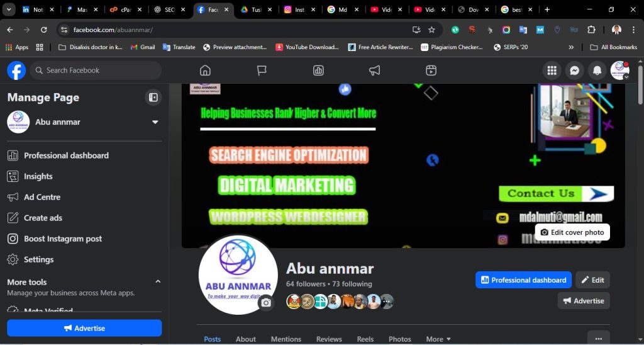Open YouTube Download bookmark
Image resolution: width=644 pixels, height=345 pixels.
coord(307,47)
